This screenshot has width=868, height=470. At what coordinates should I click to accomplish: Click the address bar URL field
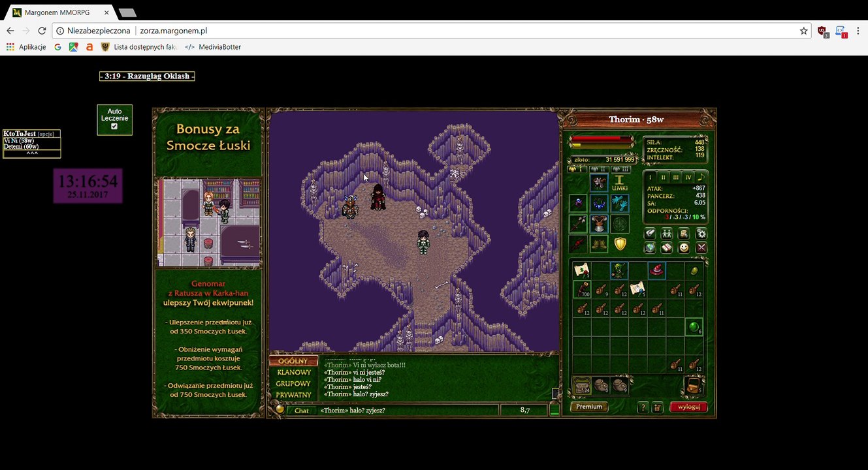click(425, 31)
